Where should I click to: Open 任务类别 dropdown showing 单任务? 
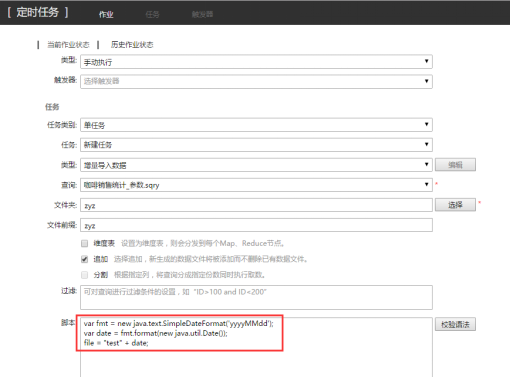256,125
